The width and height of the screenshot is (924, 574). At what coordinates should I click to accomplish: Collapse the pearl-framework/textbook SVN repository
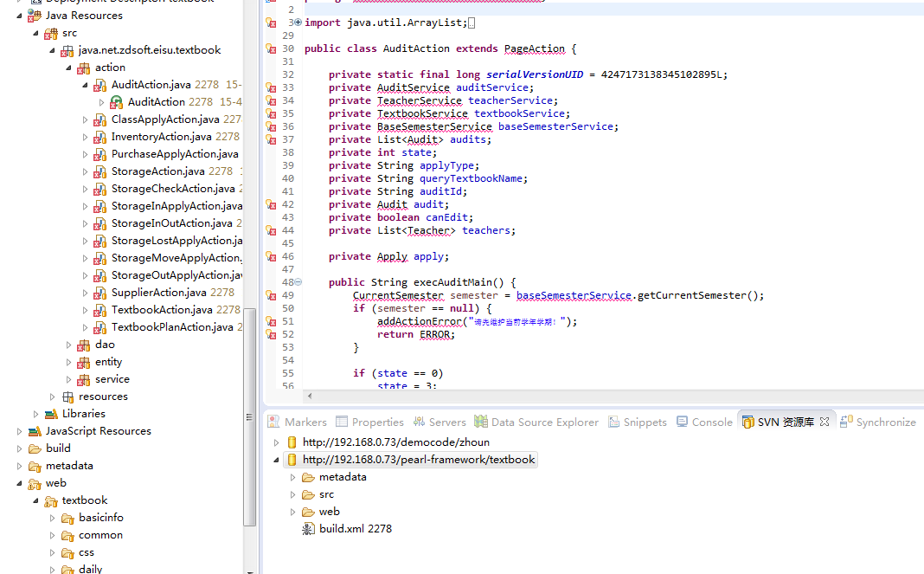click(276, 460)
